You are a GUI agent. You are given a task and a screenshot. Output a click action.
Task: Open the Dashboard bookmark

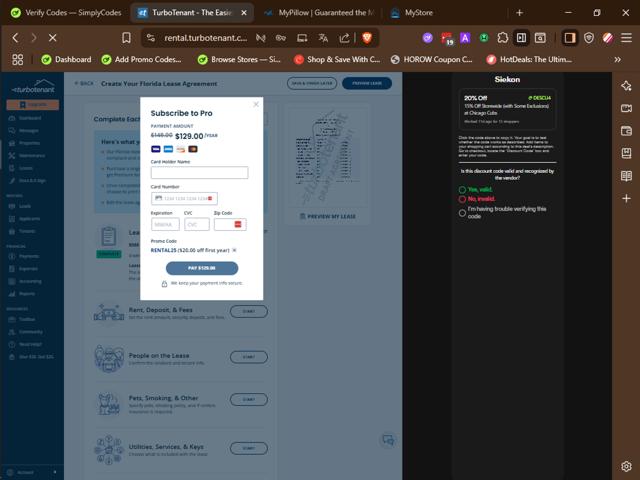66,60
